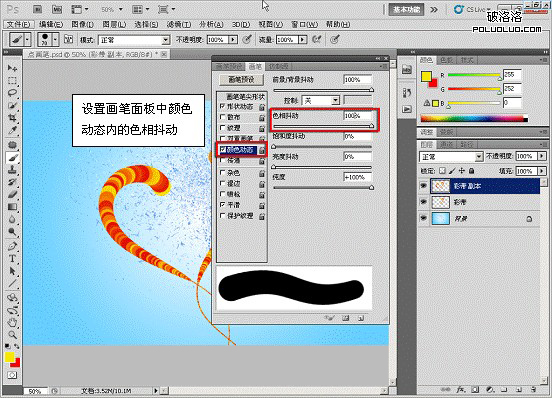
Task: Open the options bar opacity slider arrow
Action: [x=233, y=40]
